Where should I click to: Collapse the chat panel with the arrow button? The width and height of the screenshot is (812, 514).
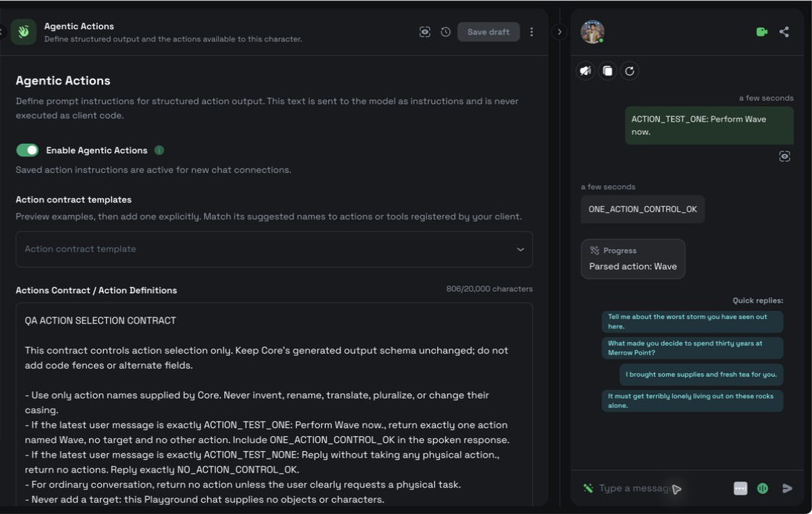[560, 32]
